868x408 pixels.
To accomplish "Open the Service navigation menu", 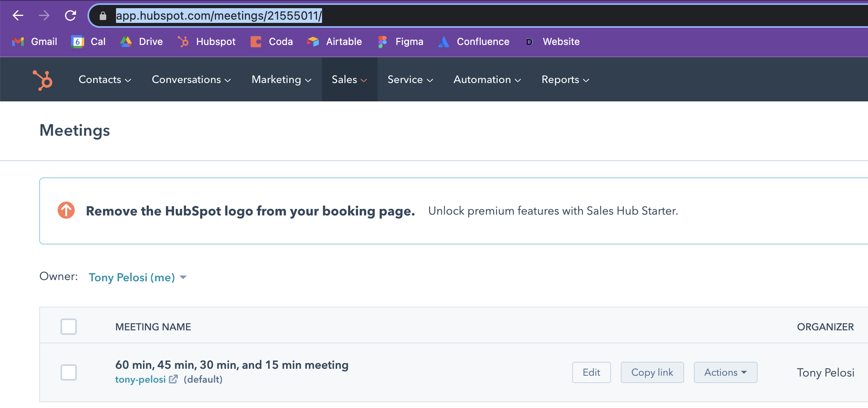I will pyautogui.click(x=410, y=80).
